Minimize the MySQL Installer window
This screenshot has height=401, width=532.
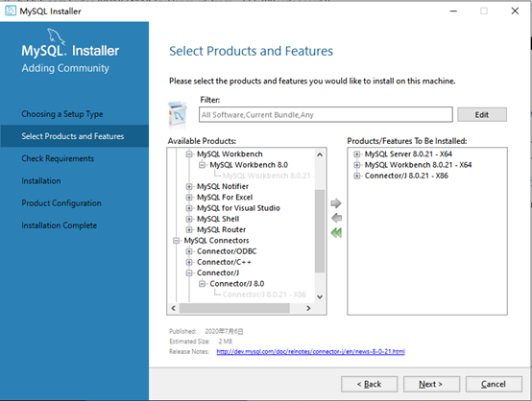point(453,11)
